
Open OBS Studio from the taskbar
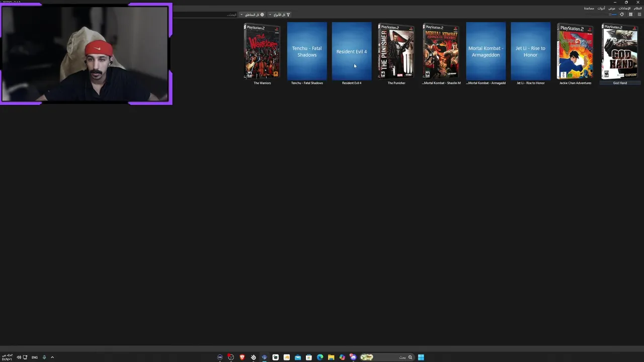tap(231, 357)
